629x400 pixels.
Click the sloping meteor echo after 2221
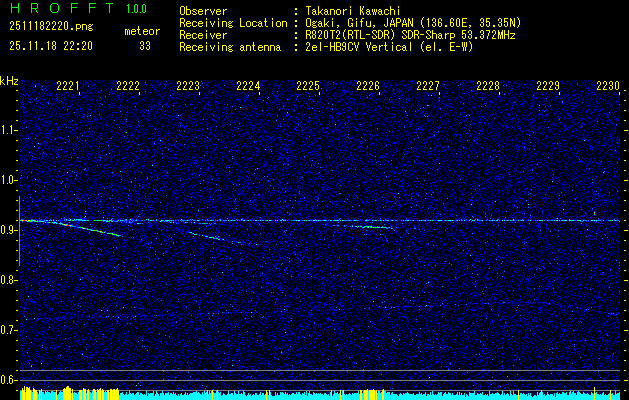tap(90, 229)
